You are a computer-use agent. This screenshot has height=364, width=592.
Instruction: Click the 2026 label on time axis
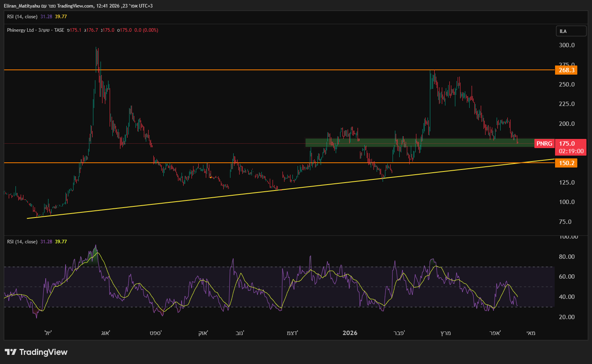pos(350,333)
